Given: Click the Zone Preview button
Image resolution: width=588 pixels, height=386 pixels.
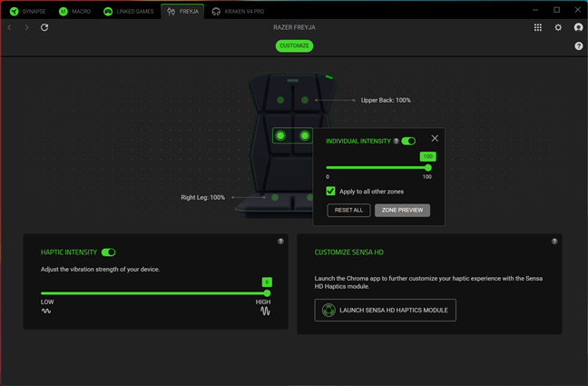Looking at the screenshot, I should [402, 211].
